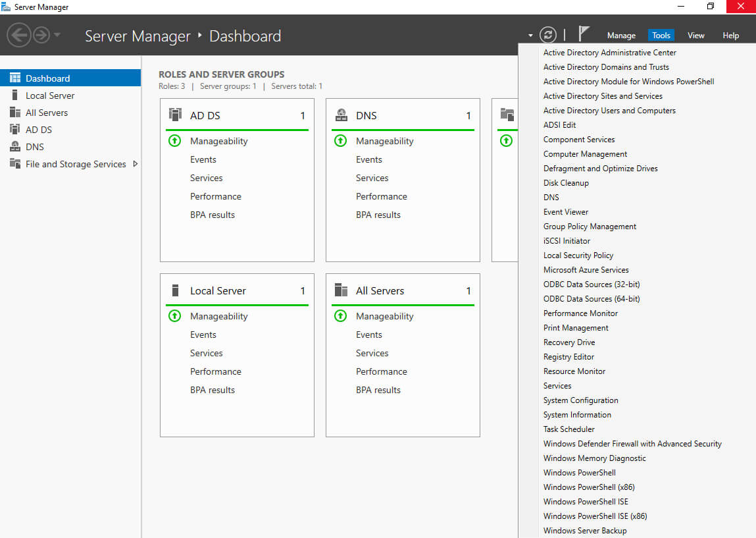Click the Servers total: 1 summary text

point(297,86)
